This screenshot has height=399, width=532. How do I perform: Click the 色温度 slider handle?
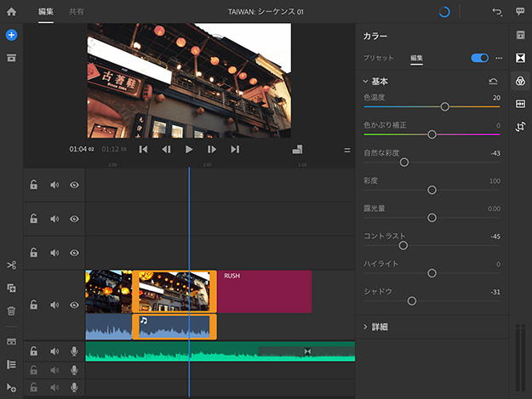click(x=444, y=107)
